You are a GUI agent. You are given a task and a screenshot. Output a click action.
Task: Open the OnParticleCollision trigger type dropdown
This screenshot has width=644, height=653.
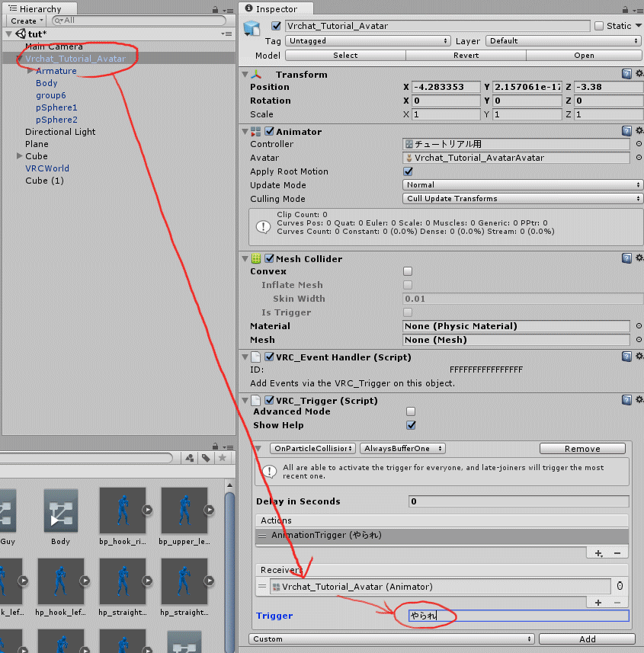click(x=313, y=449)
